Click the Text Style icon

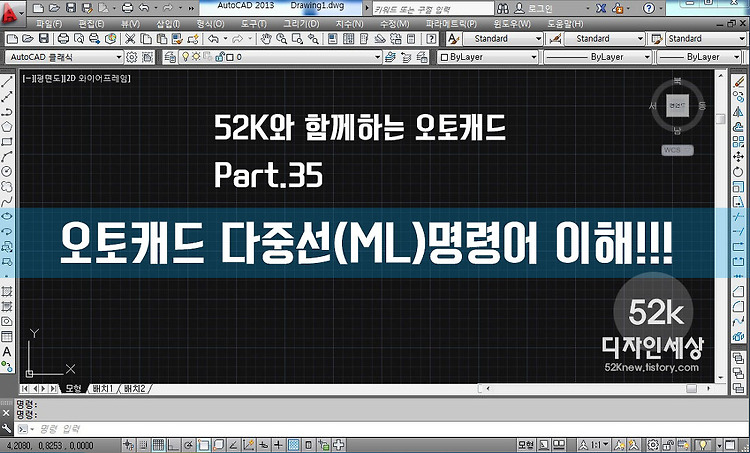click(x=453, y=39)
